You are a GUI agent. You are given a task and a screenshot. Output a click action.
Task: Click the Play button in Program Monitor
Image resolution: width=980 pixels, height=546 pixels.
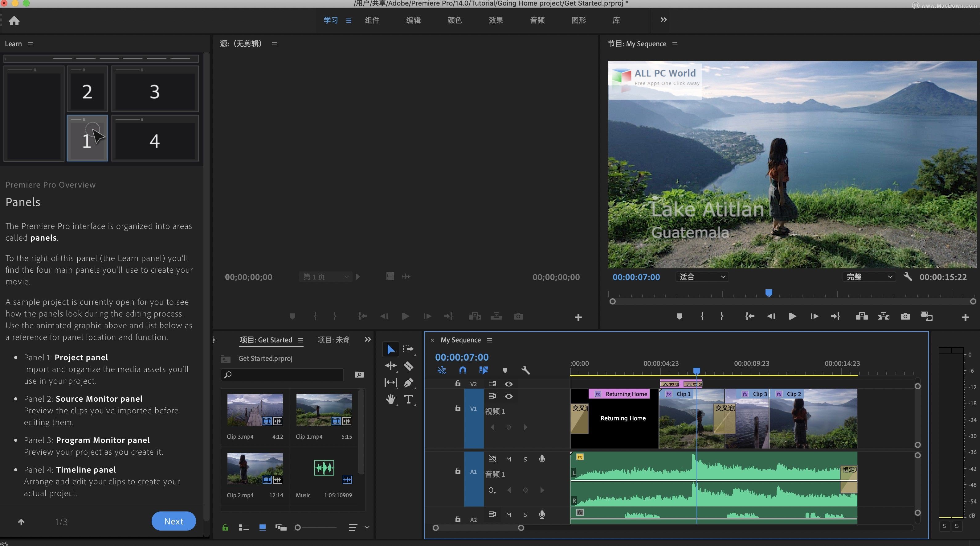coord(792,316)
